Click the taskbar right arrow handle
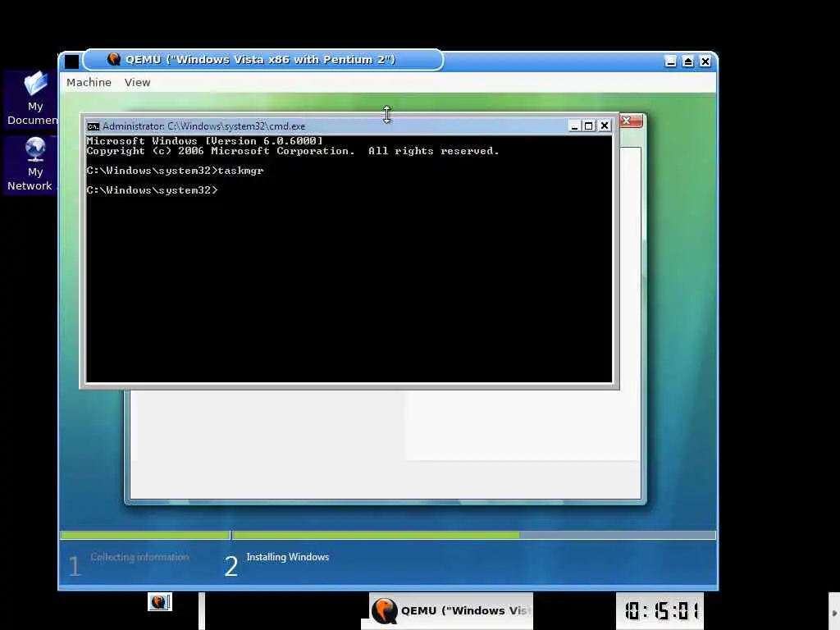 coord(834,612)
